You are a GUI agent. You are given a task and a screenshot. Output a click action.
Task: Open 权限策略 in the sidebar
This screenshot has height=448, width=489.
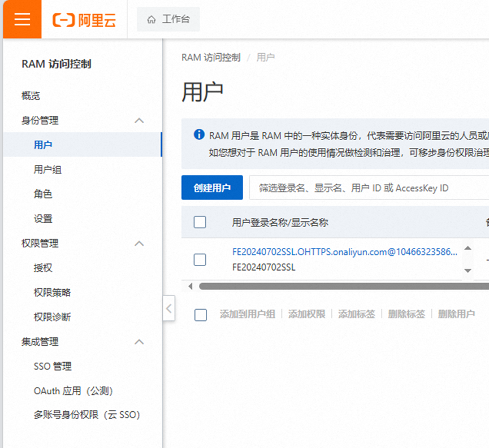53,293
